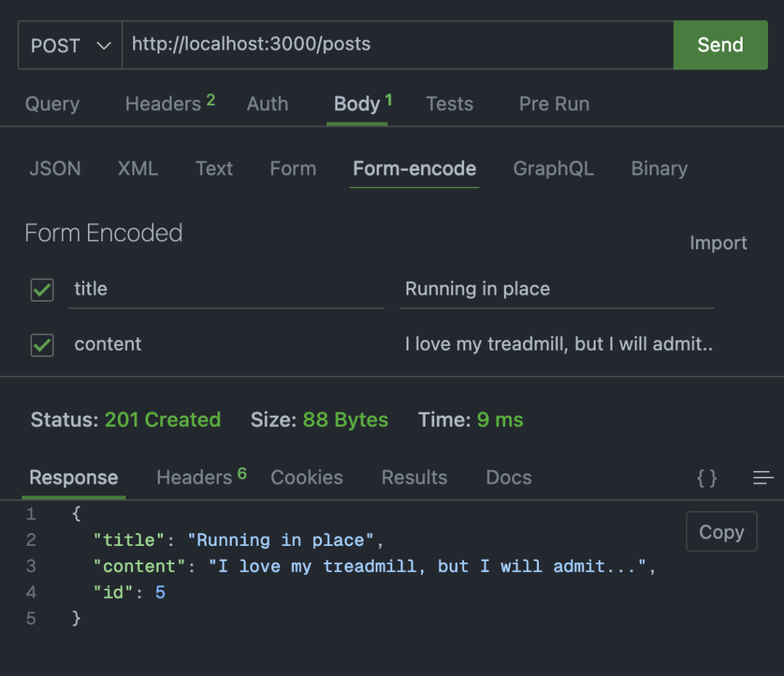The image size is (784, 676).
Task: Switch to the Tests tab
Action: coord(449,103)
